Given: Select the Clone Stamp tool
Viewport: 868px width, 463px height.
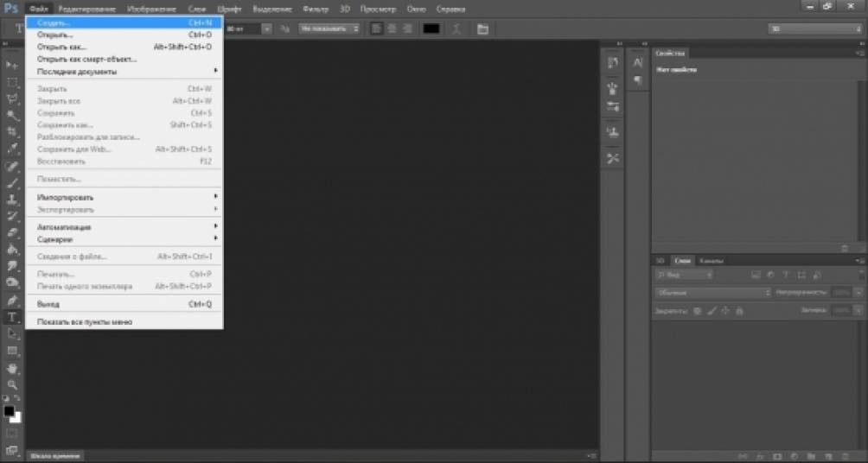Looking at the screenshot, I should (11, 200).
